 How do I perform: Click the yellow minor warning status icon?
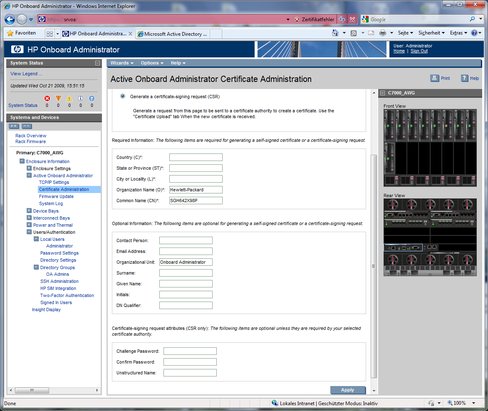pos(69,99)
